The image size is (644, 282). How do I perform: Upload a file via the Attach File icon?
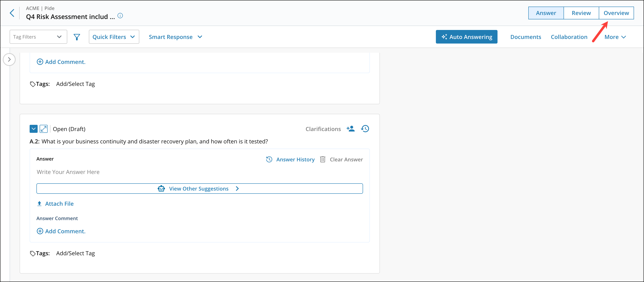click(x=39, y=204)
